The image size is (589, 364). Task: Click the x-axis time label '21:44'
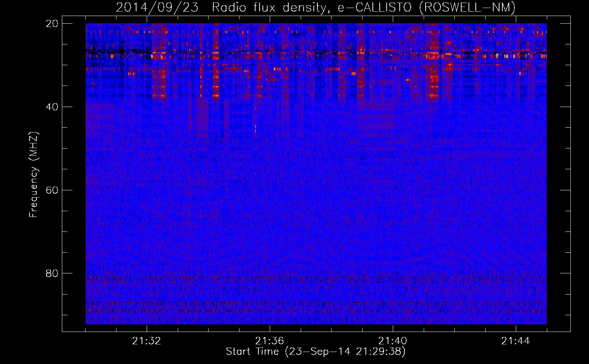(516, 341)
